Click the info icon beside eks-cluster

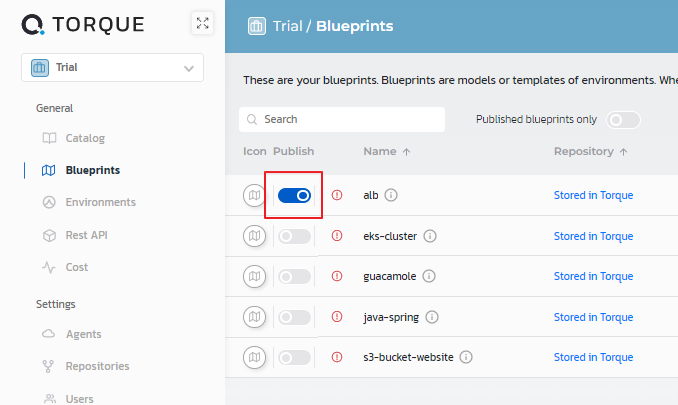pos(430,237)
